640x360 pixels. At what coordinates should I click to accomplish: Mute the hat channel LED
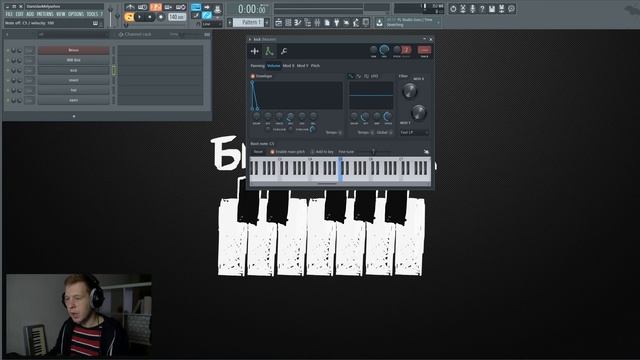click(8, 90)
